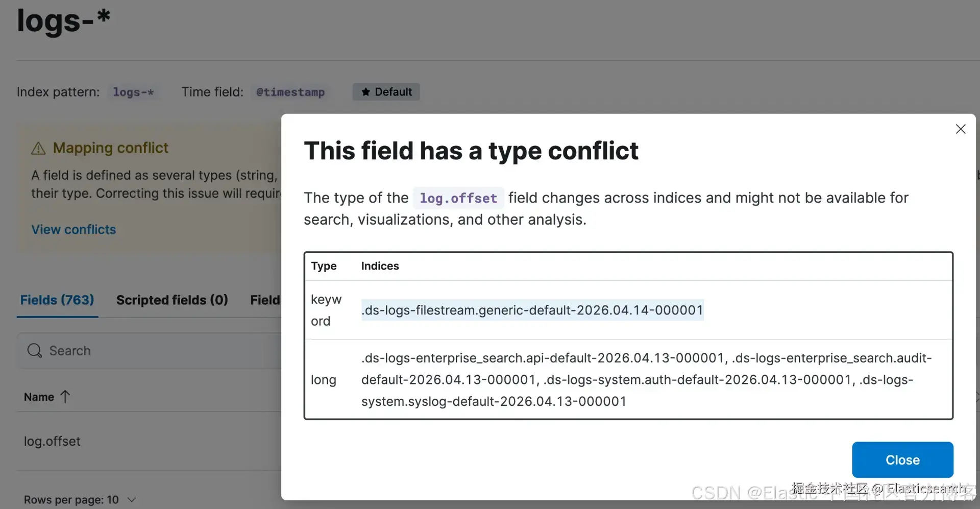Image resolution: width=980 pixels, height=509 pixels.
Task: Click the log.offset code label in dialog
Action: coord(458,198)
